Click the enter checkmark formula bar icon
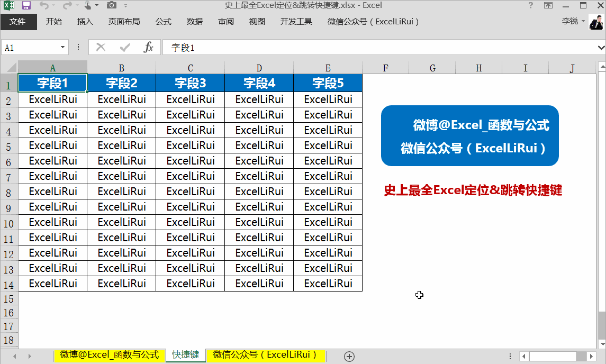This screenshot has height=364, width=606. [125, 48]
